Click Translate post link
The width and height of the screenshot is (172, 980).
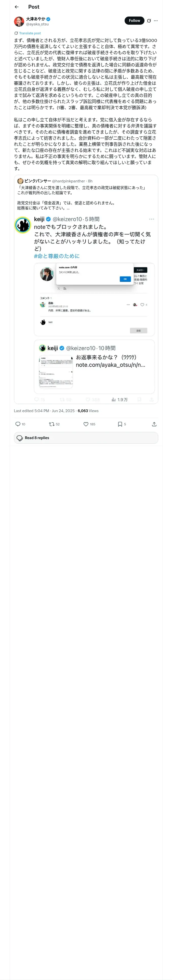30,33
